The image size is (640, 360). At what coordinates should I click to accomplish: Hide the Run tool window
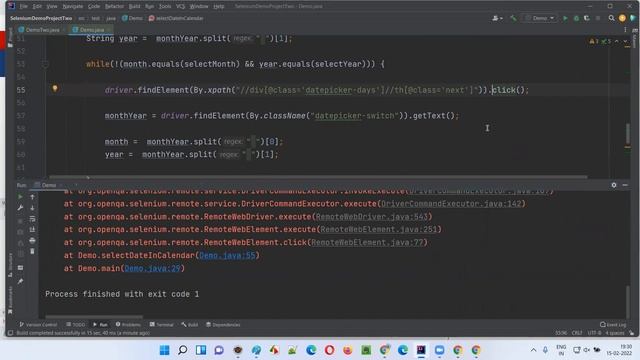[625, 185]
